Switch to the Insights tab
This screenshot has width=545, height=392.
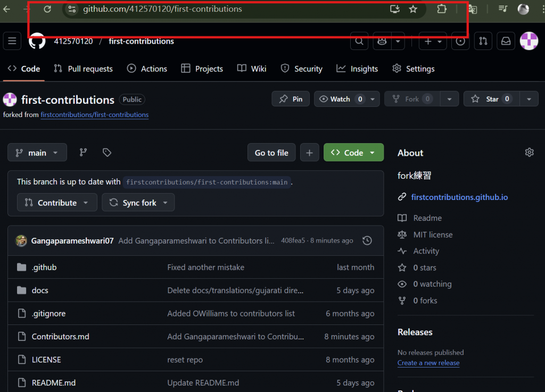click(x=357, y=69)
